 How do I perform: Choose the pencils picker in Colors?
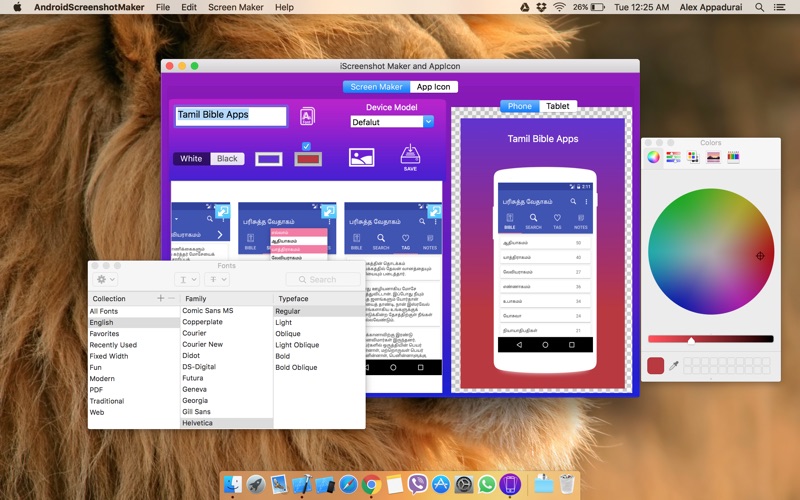tap(733, 157)
